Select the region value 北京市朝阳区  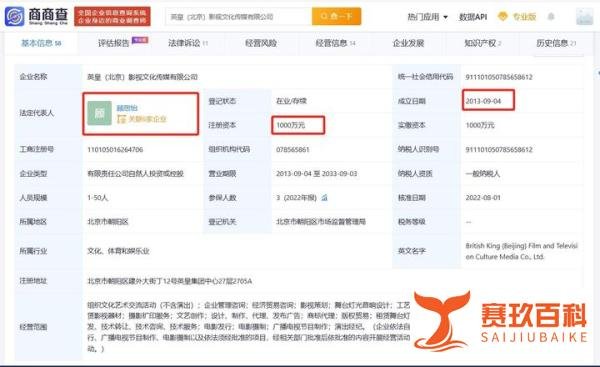108,222
